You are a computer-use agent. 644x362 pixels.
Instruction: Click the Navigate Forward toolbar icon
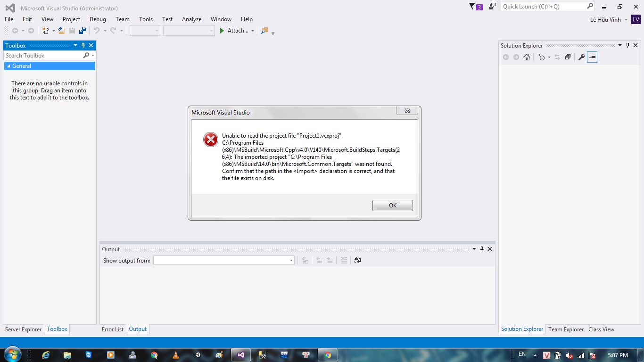pyautogui.click(x=31, y=31)
